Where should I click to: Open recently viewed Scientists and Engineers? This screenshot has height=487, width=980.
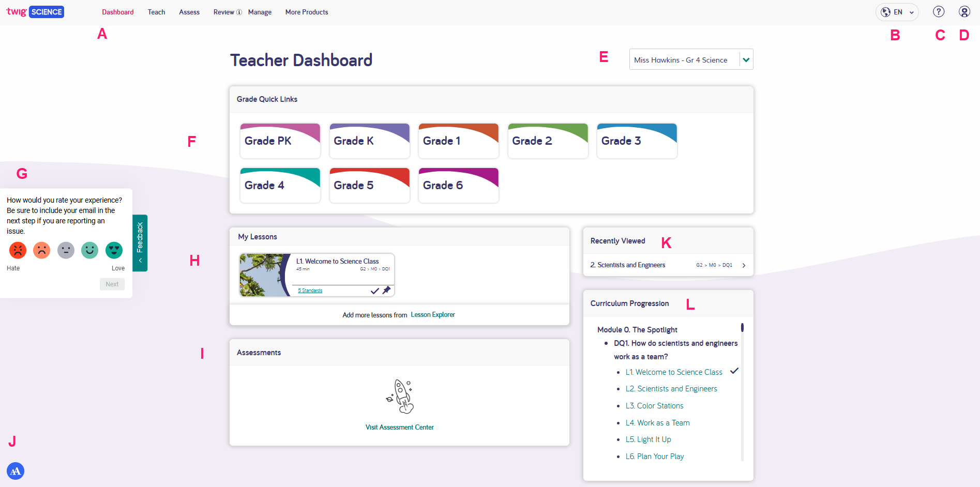pos(668,265)
